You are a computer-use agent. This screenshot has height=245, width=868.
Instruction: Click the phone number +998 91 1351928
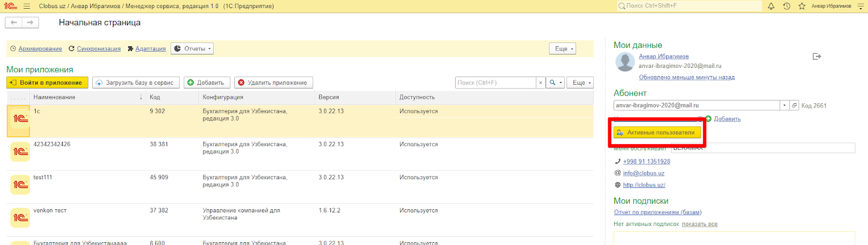click(647, 161)
